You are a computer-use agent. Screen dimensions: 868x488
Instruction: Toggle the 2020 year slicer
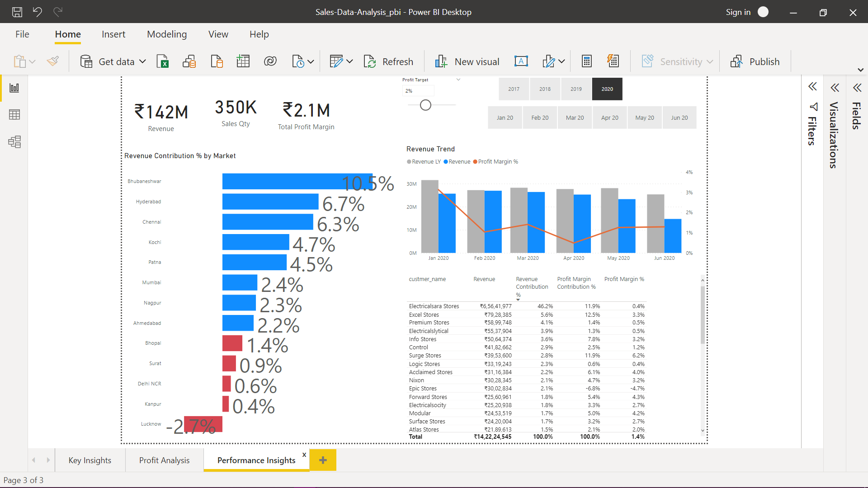click(608, 89)
